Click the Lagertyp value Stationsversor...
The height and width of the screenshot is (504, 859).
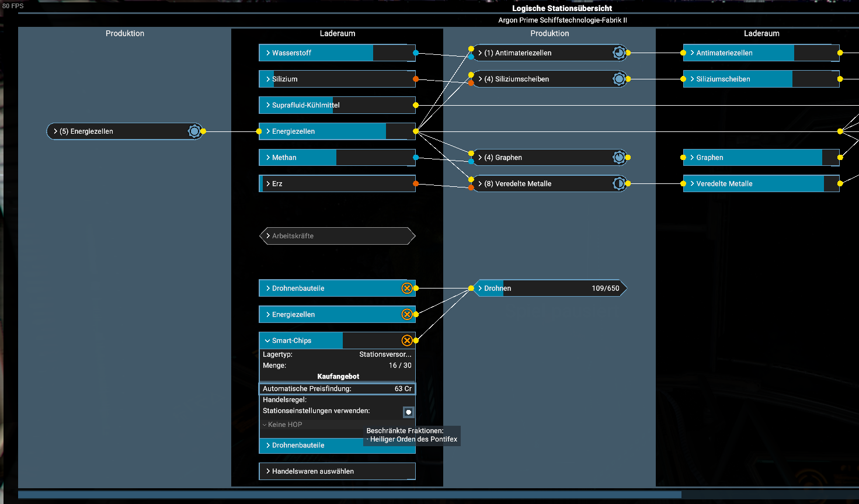[385, 354]
